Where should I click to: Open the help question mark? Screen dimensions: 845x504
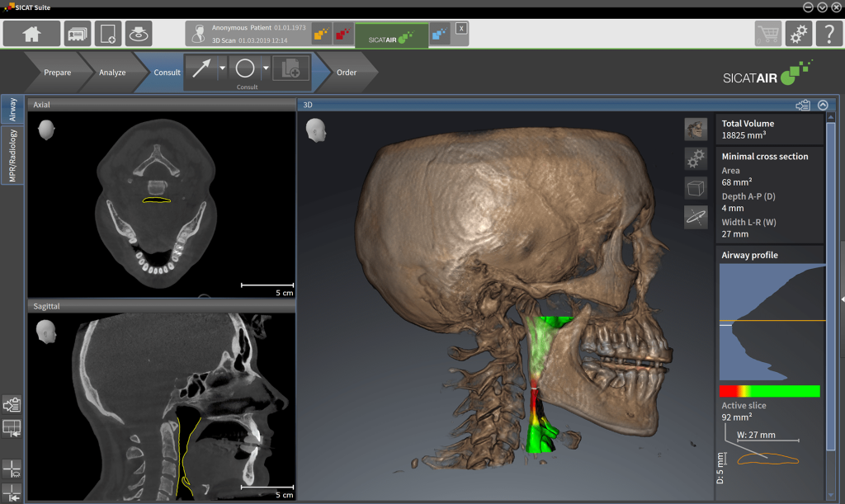[x=828, y=34]
